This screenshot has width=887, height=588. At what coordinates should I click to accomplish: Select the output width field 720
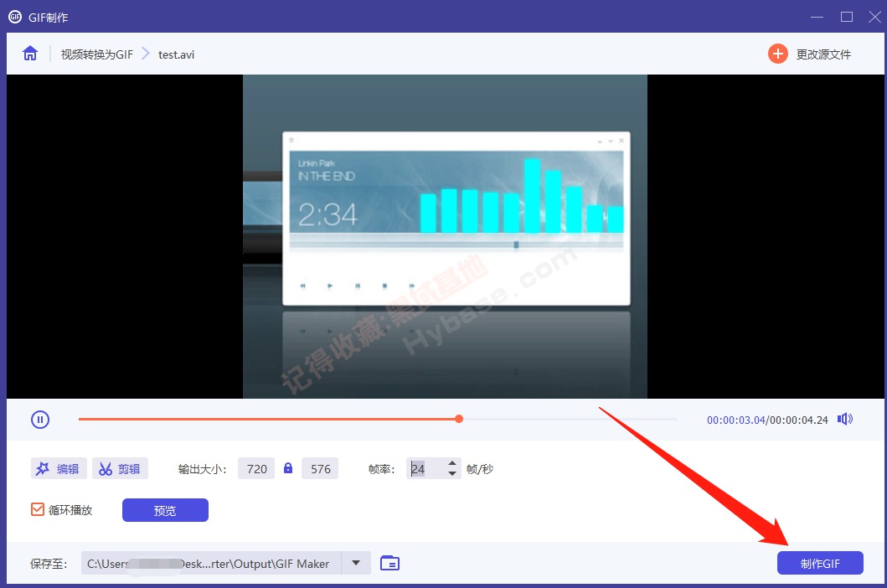[x=256, y=468]
